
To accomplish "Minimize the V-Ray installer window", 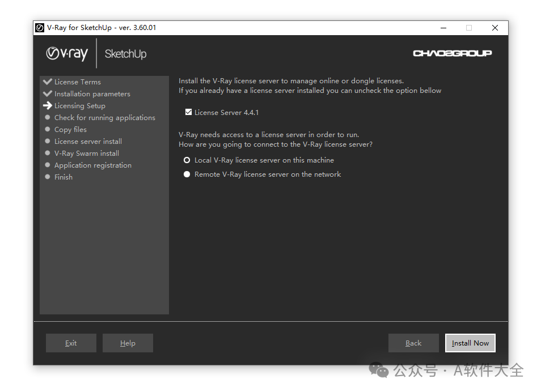I will 443,28.
